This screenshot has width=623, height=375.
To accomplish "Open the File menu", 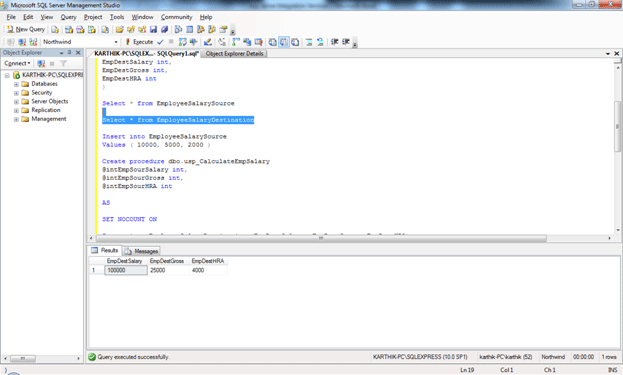I will pyautogui.click(x=11, y=17).
